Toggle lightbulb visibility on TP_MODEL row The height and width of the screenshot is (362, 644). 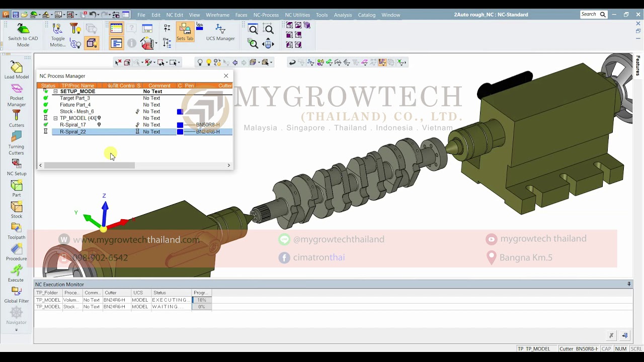pyautogui.click(x=99, y=118)
